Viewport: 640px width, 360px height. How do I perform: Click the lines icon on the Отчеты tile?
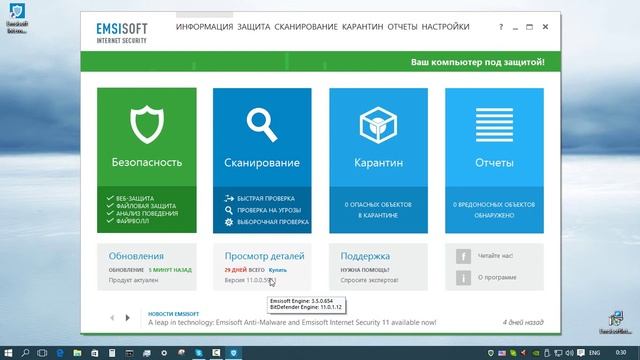[x=494, y=125]
